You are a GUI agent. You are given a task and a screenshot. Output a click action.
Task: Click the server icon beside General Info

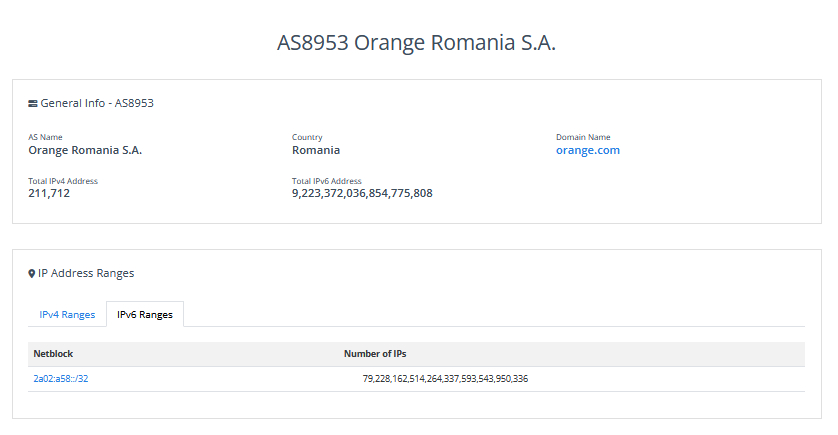coord(33,104)
